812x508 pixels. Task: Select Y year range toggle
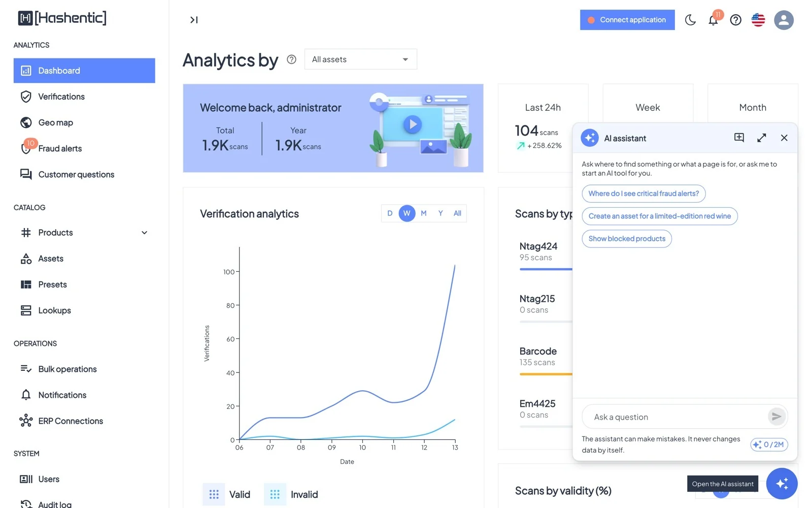[x=441, y=213]
